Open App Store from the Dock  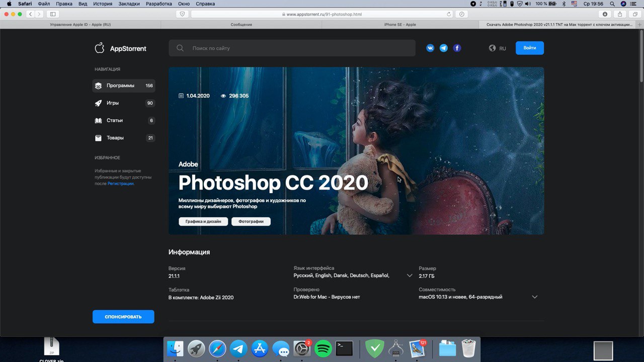click(260, 348)
